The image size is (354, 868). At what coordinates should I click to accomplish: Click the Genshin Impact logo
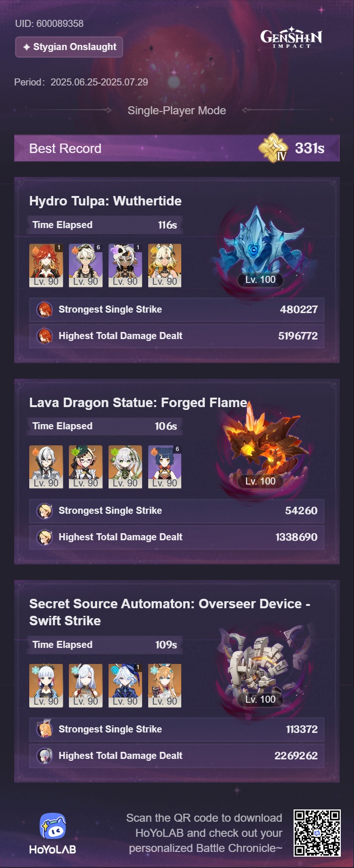coord(291,37)
